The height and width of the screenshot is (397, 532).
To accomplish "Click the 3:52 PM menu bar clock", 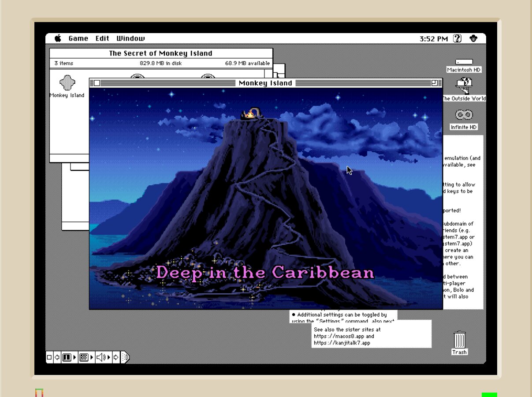I will coord(434,39).
